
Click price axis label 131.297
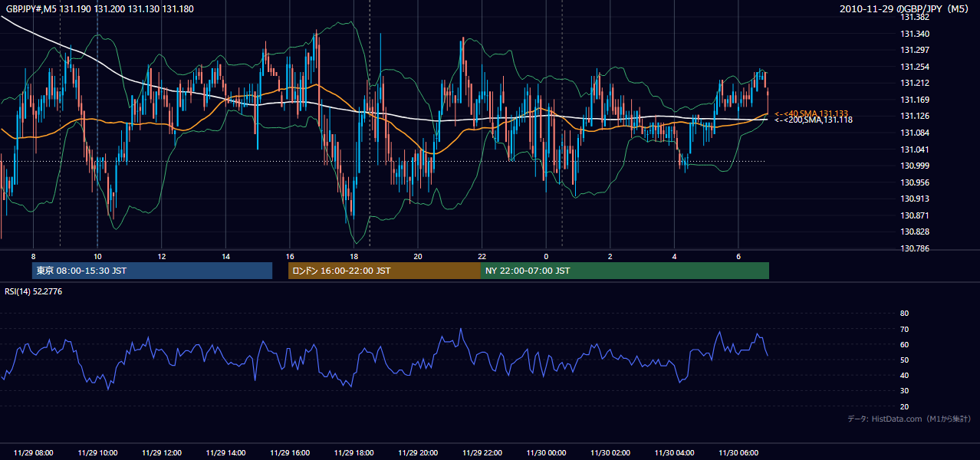(x=915, y=50)
